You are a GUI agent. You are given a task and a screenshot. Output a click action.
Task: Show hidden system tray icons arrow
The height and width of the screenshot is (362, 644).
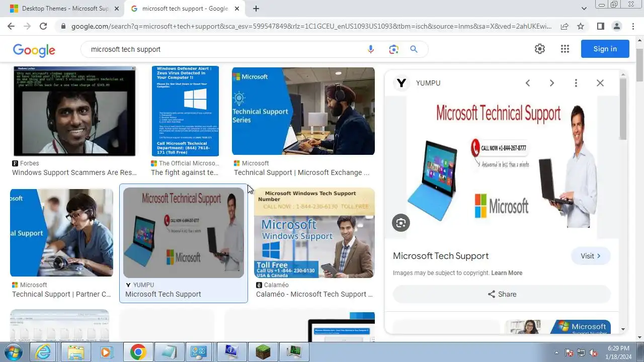point(556,352)
